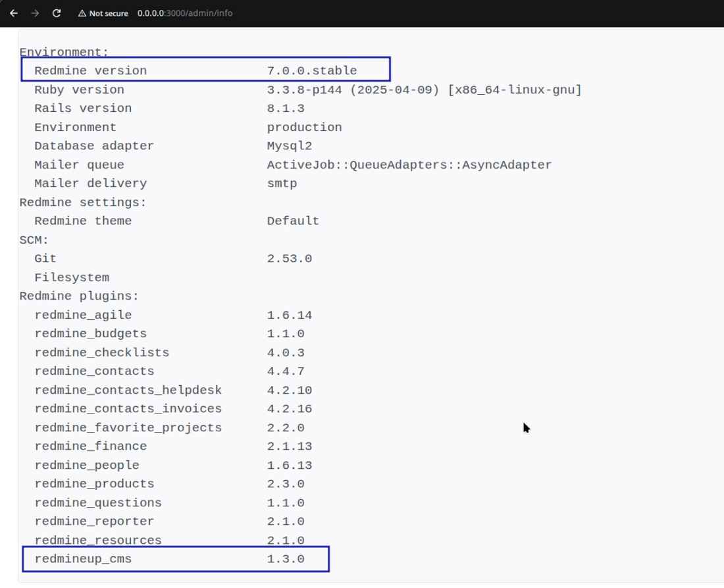Click the Rails value '8.1.3'

coord(286,108)
